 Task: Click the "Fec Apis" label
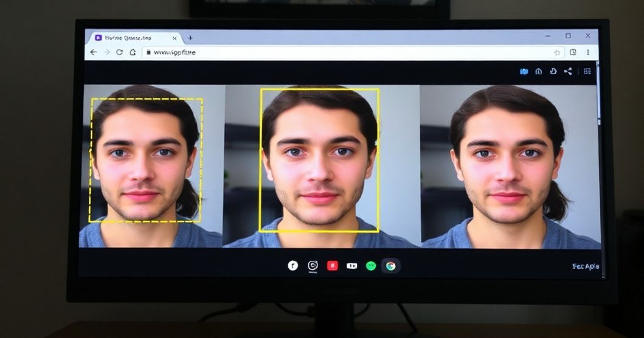click(586, 266)
